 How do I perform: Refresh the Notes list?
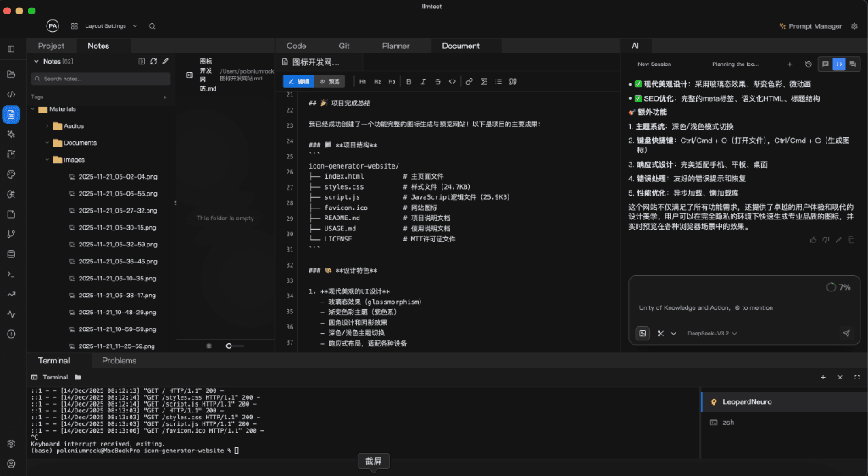point(153,61)
